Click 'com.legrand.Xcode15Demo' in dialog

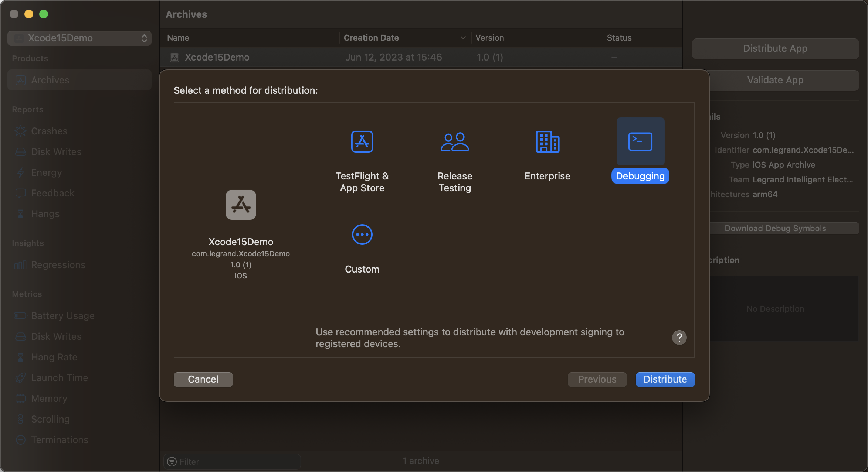[241, 253]
